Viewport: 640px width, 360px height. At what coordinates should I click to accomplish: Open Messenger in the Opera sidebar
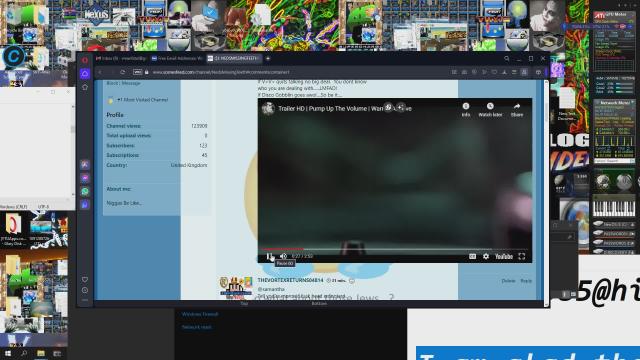pyautogui.click(x=85, y=178)
